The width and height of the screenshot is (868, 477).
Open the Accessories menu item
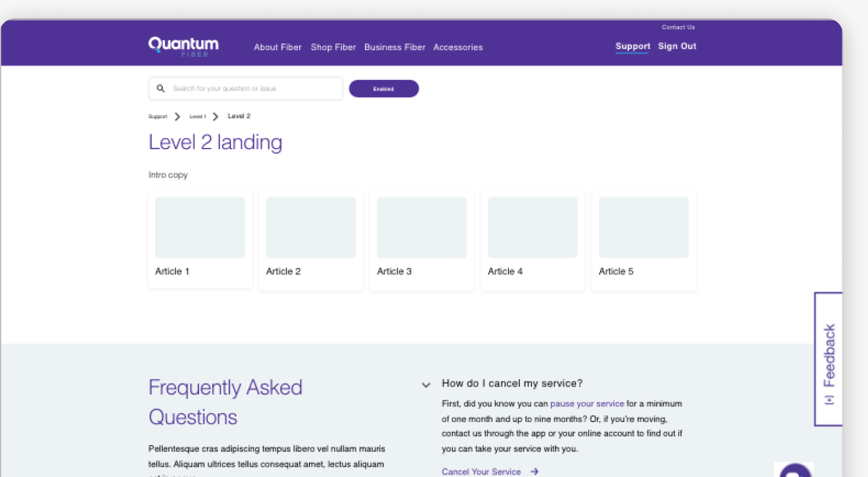(x=458, y=47)
